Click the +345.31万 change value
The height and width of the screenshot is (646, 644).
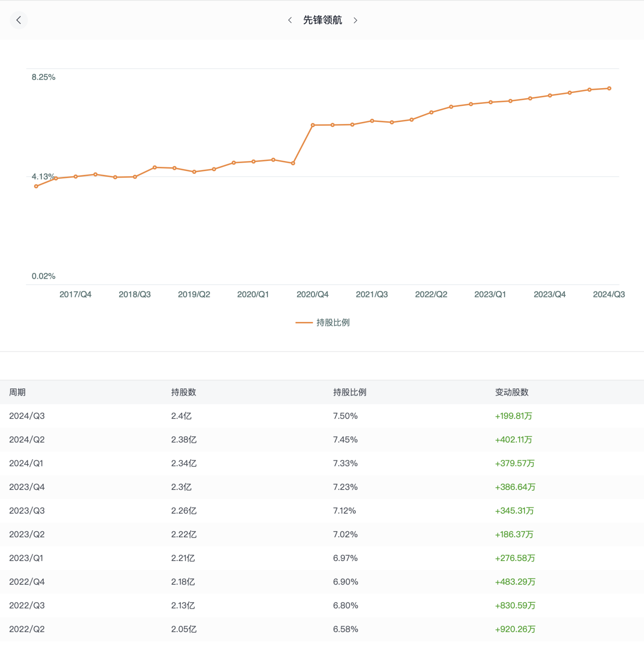click(514, 511)
